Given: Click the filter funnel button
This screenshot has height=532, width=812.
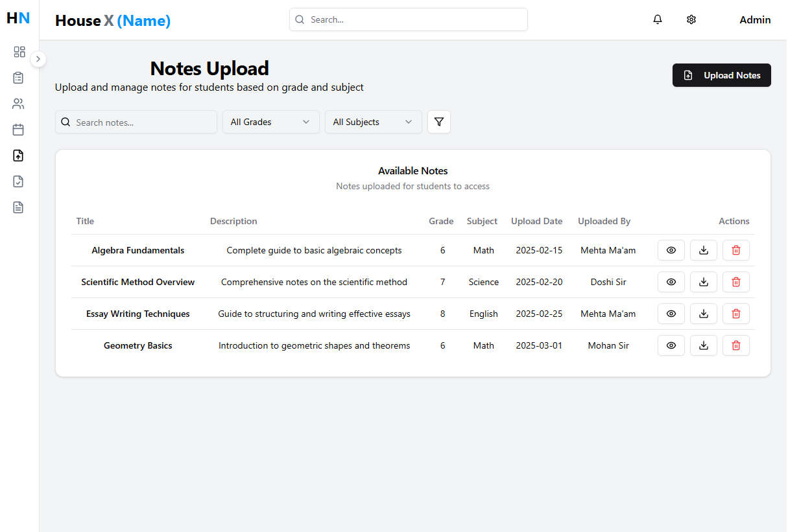Looking at the screenshot, I should pos(439,122).
